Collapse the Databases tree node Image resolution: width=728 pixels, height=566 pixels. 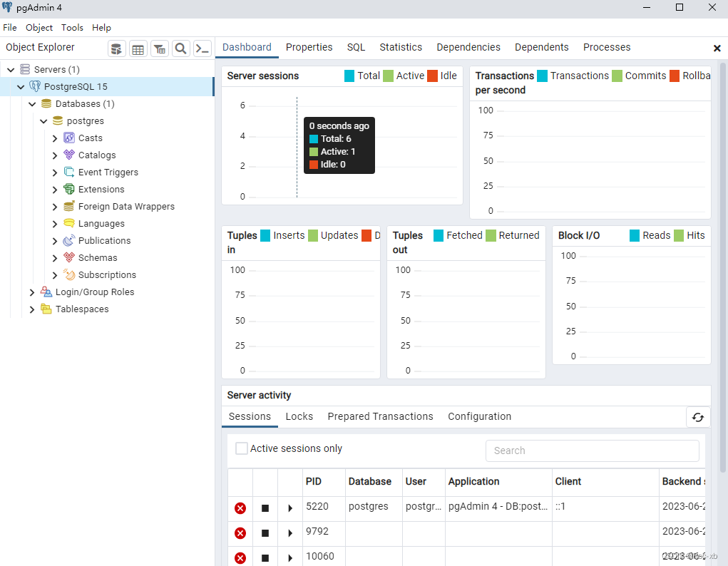coord(32,104)
